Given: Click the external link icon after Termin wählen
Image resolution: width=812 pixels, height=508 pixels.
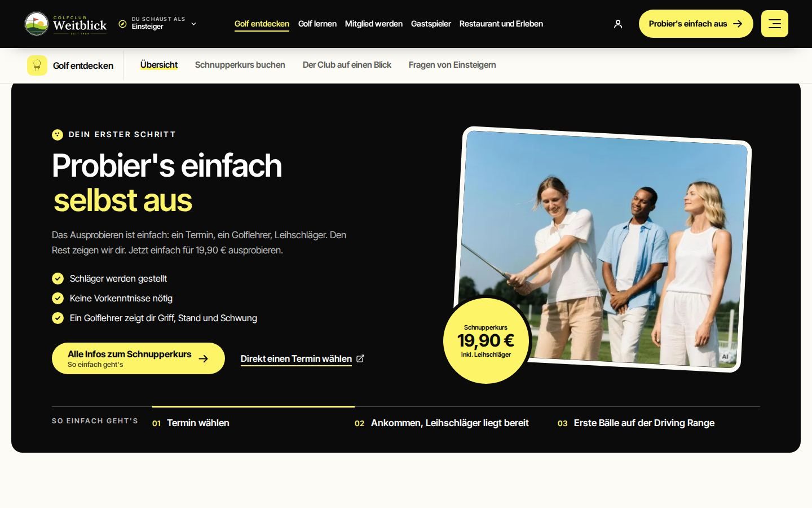Looking at the screenshot, I should coord(360,358).
